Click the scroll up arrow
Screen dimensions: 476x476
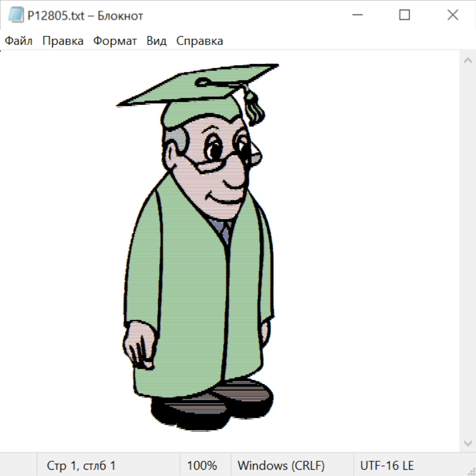coord(468,60)
